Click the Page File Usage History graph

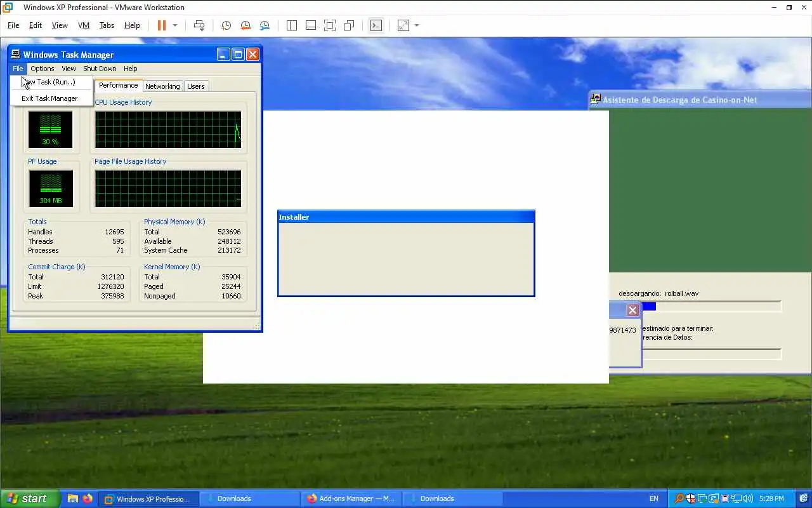[x=168, y=189]
